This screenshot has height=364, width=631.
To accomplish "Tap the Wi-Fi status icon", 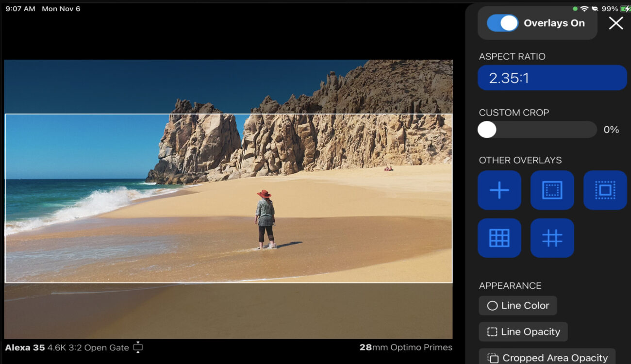I will point(584,9).
